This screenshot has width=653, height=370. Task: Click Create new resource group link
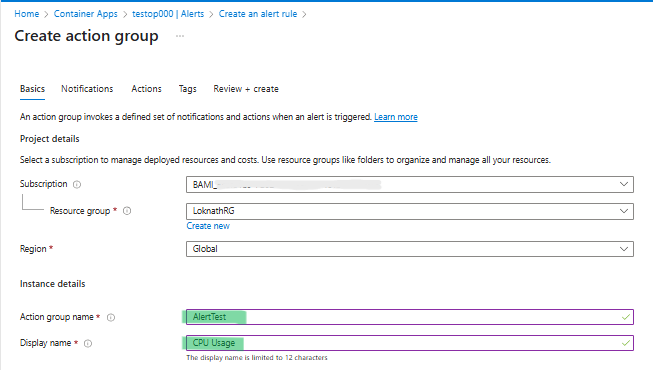(x=208, y=226)
